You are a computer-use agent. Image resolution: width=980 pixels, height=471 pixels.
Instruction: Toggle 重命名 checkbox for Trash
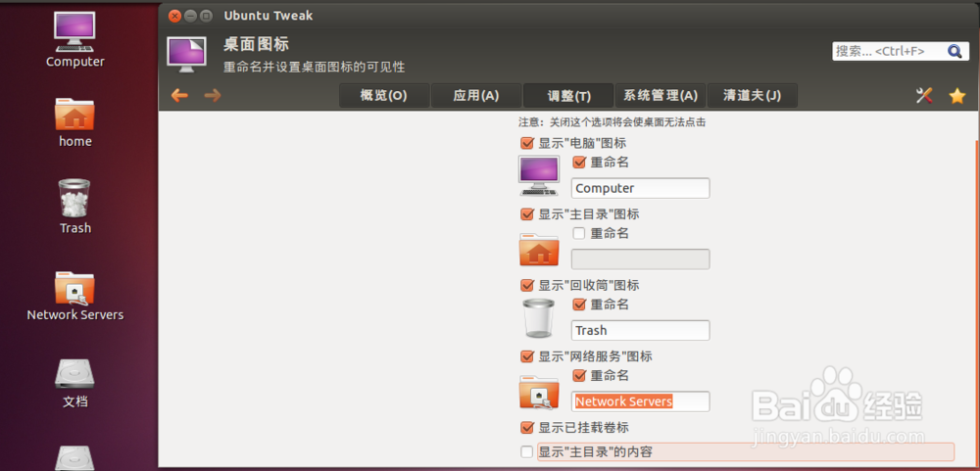[x=579, y=305]
